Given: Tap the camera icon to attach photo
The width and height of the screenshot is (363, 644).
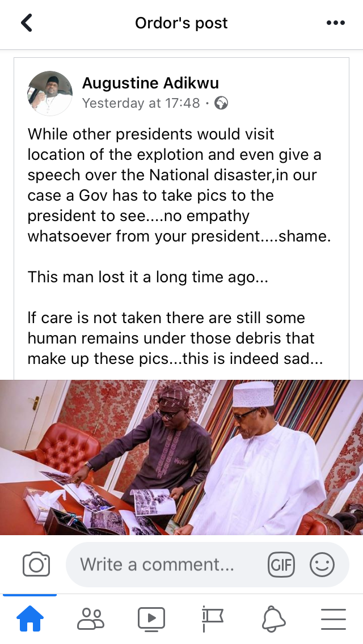Looking at the screenshot, I should [x=36, y=565].
